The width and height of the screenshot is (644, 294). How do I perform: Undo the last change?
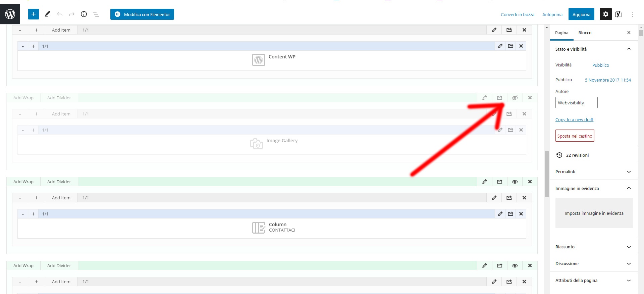pyautogui.click(x=60, y=14)
